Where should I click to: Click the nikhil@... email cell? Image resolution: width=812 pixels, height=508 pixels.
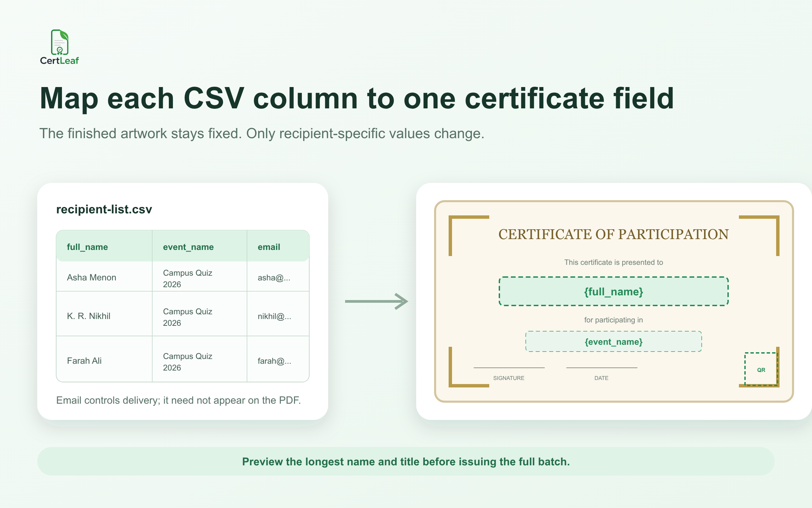tap(278, 316)
